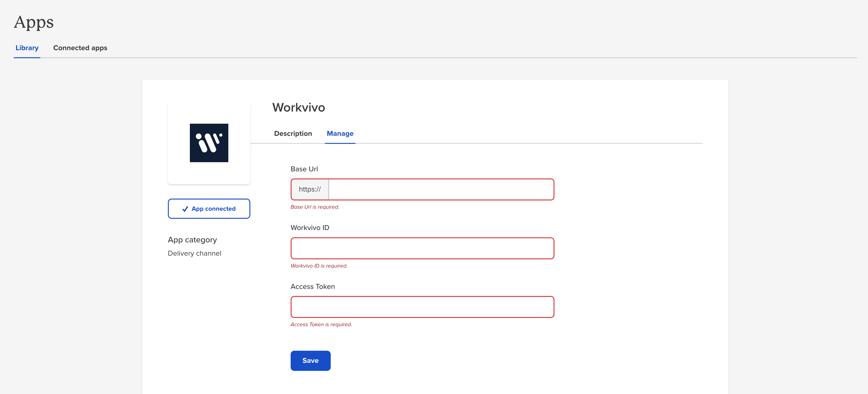Click the Save button
868x394 pixels.
(310, 361)
